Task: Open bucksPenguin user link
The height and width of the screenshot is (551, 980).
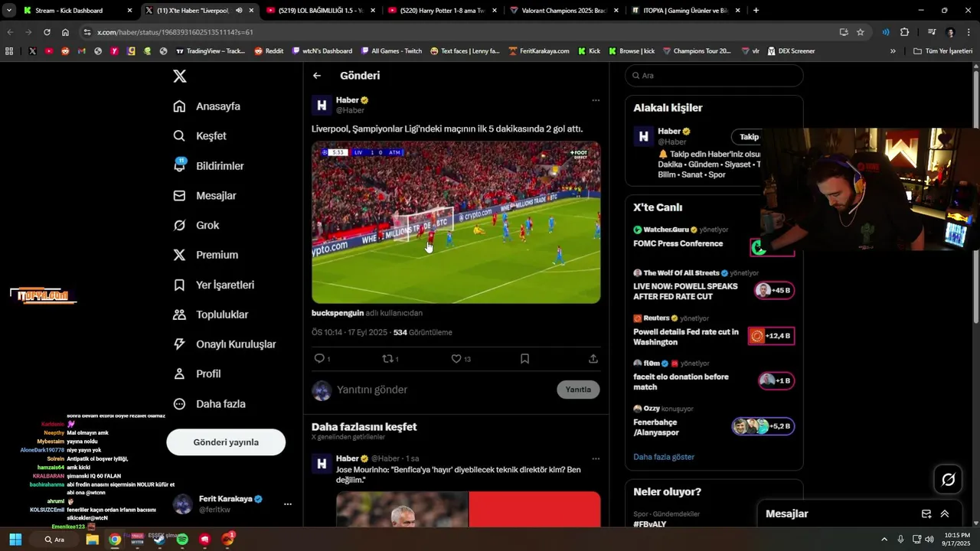Action: (x=338, y=313)
